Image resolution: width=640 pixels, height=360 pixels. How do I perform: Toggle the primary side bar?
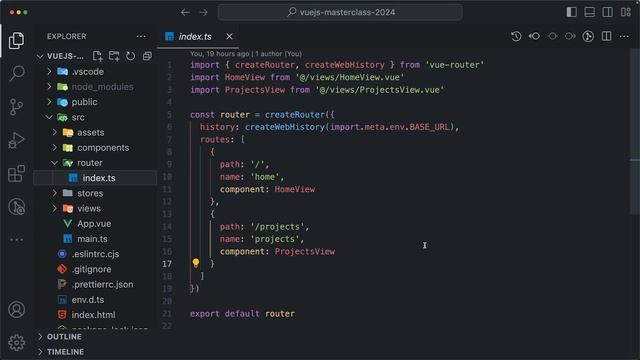[x=571, y=12]
